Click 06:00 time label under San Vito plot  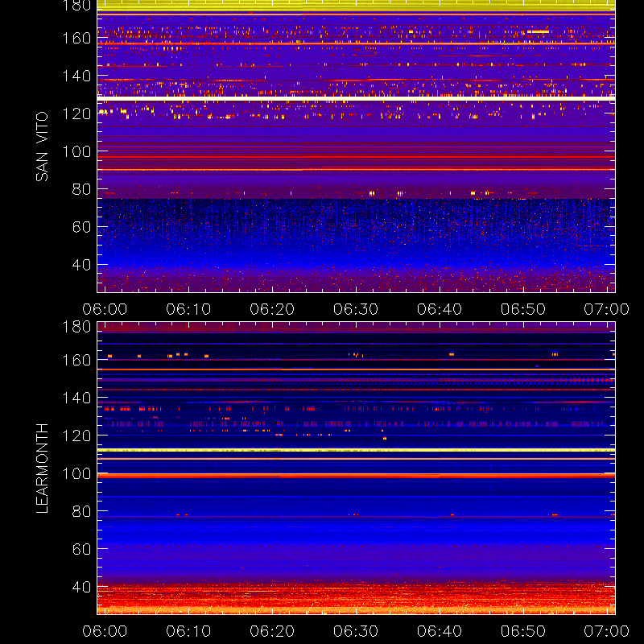[x=105, y=309]
